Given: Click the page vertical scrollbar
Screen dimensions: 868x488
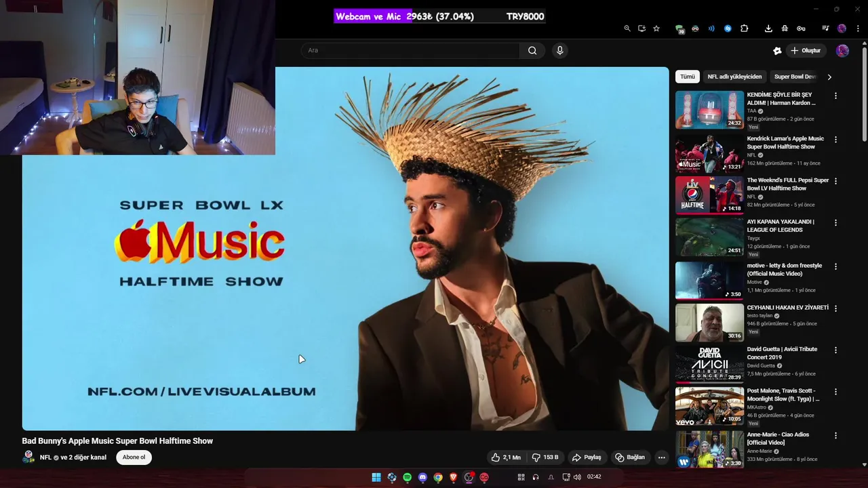Looking at the screenshot, I should coord(864,95).
